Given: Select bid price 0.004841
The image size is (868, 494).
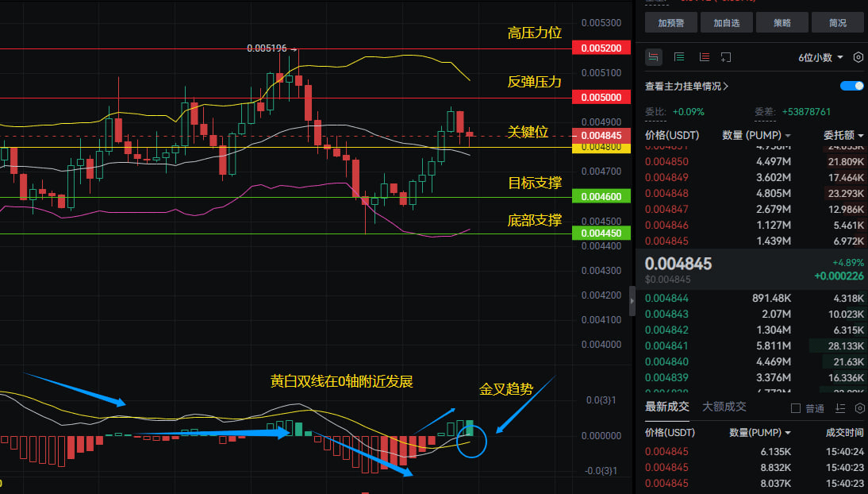Looking at the screenshot, I should [666, 345].
